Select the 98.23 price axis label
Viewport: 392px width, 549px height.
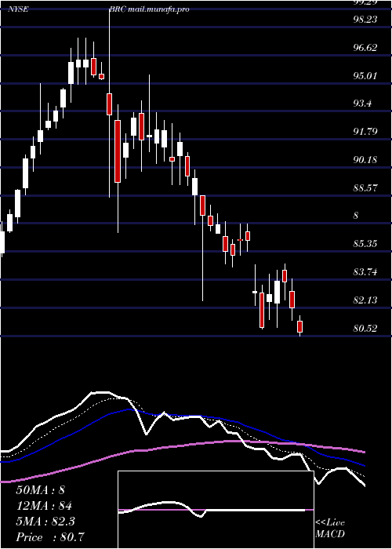coord(365,20)
